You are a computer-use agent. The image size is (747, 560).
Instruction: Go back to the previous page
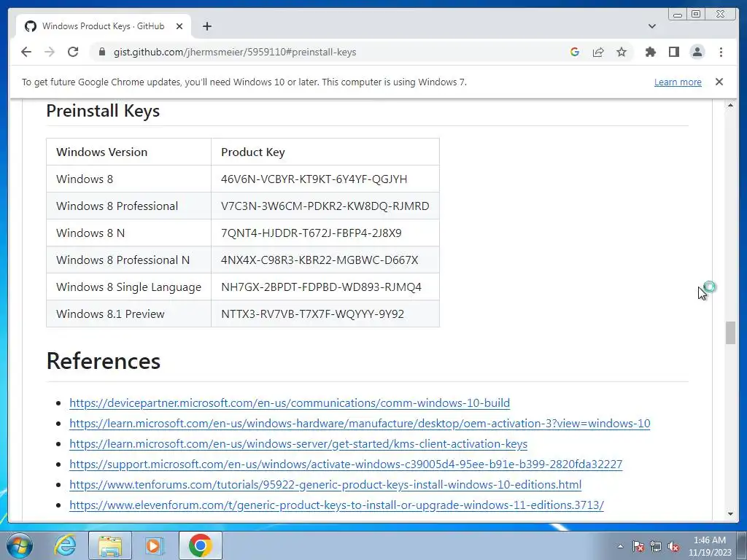pyautogui.click(x=26, y=52)
